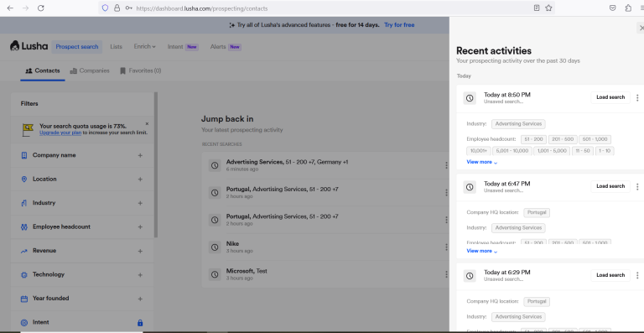
Task: Open the Alerts menu item
Action: pos(226,47)
